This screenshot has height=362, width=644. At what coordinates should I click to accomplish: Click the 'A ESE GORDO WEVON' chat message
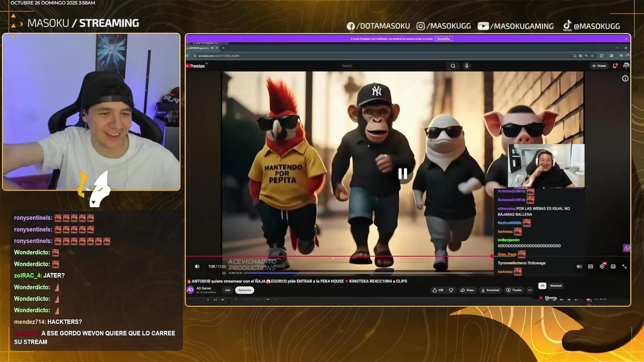pyautogui.click(x=95, y=337)
